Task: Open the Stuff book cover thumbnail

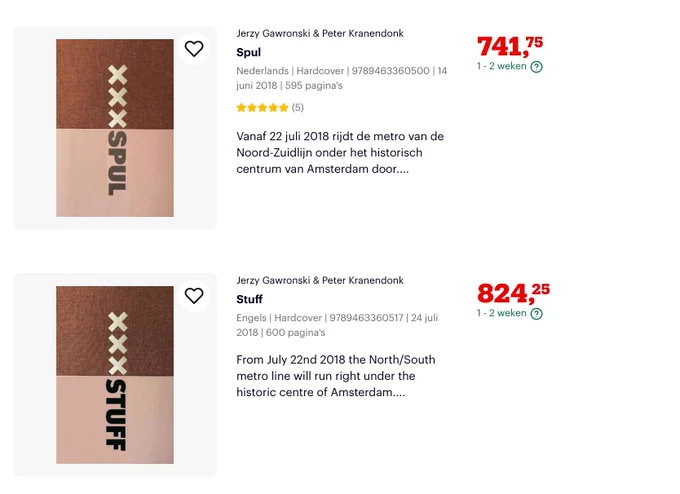Action: point(115,375)
